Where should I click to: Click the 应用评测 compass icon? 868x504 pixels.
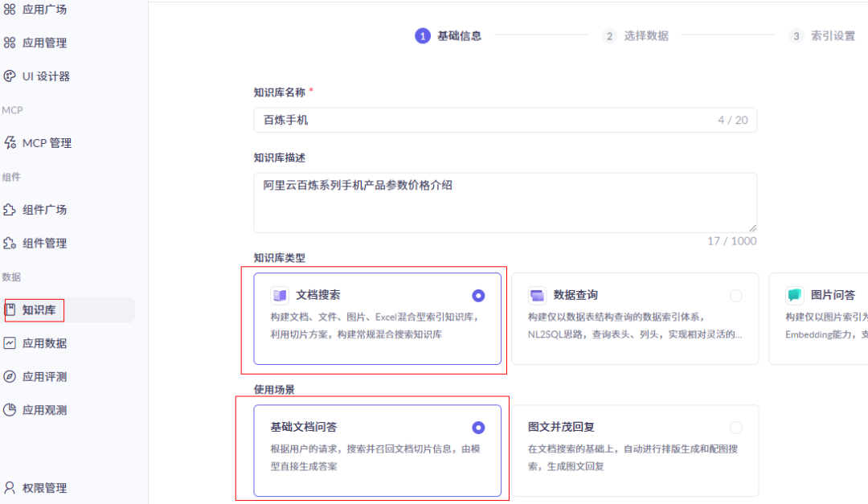(10, 377)
